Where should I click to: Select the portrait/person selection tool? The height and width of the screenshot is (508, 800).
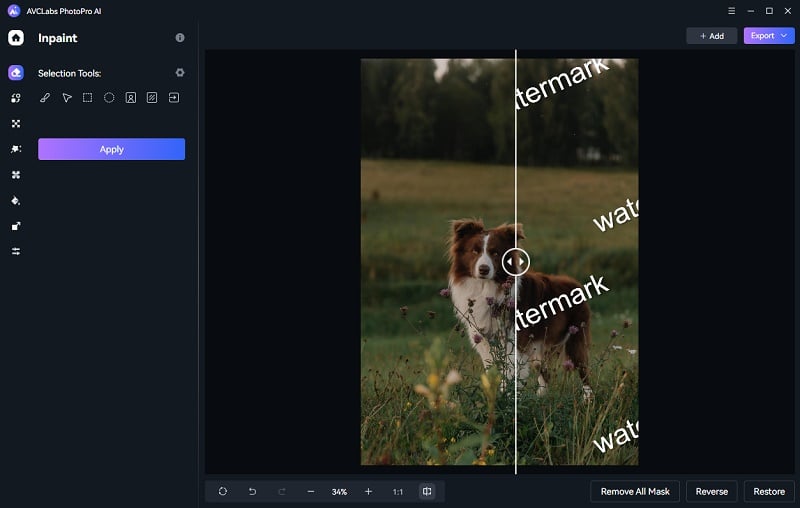pos(131,97)
